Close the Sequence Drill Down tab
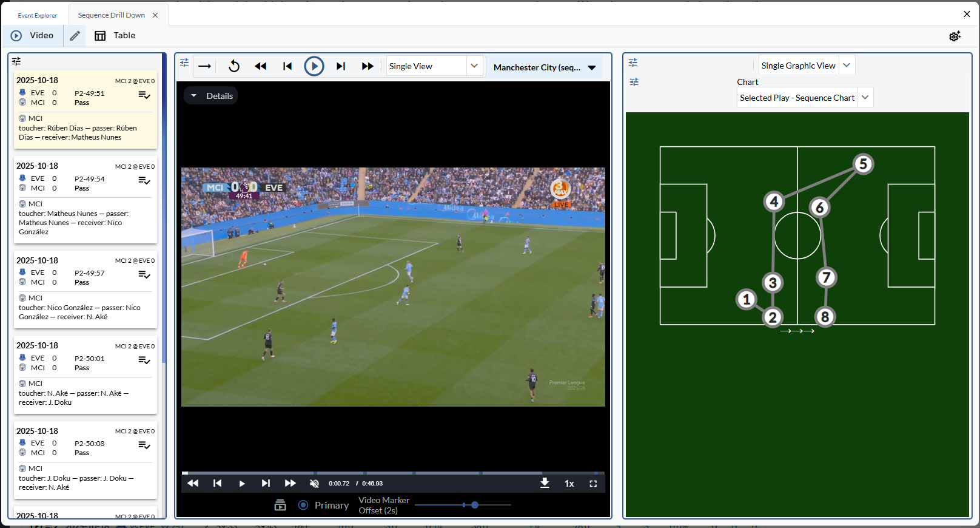Viewport: 980px width, 528px height. (155, 15)
